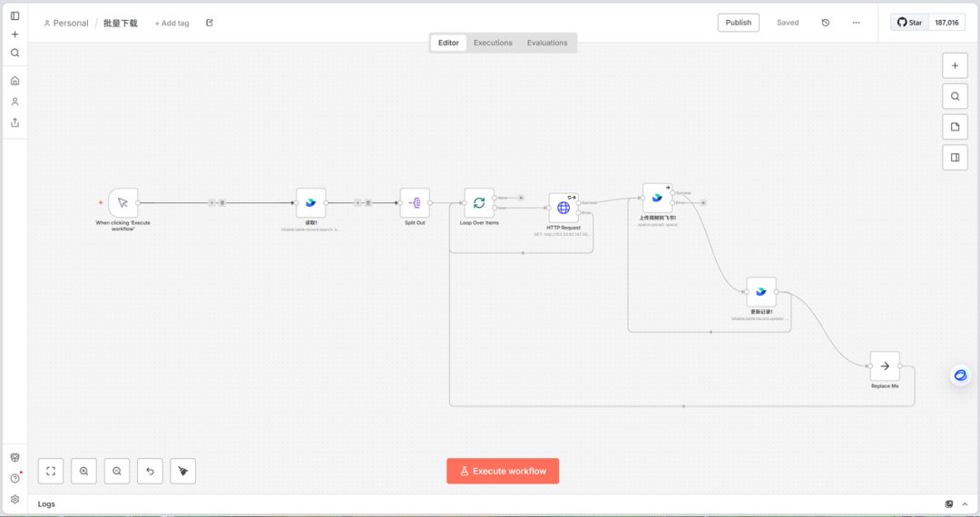Click the Split Out node icon
Screen dimensions: 980x517
tap(415, 203)
